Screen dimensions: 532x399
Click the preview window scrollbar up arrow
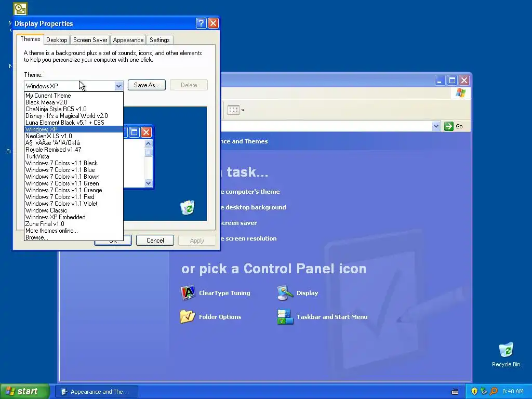[148, 143]
